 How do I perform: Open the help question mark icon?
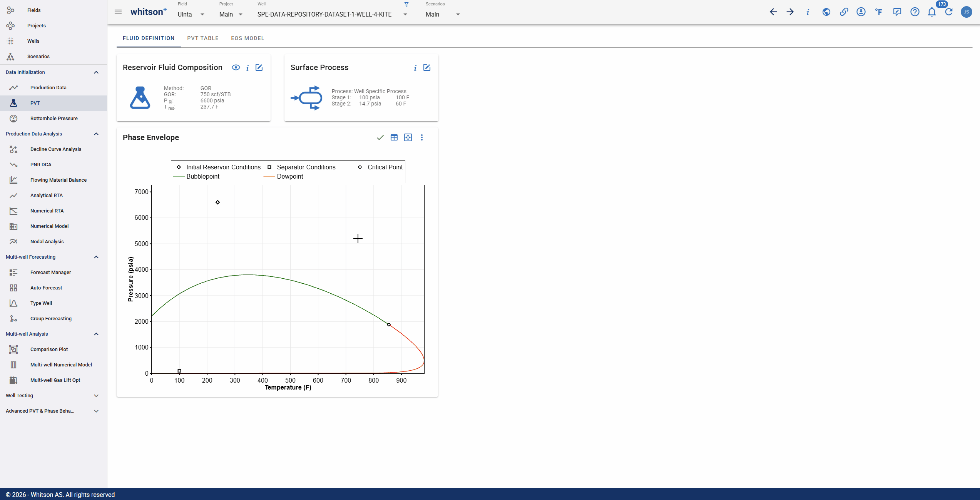point(915,12)
